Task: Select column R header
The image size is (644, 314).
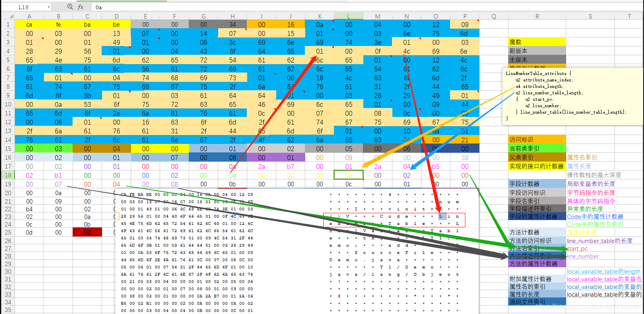Action: point(537,17)
